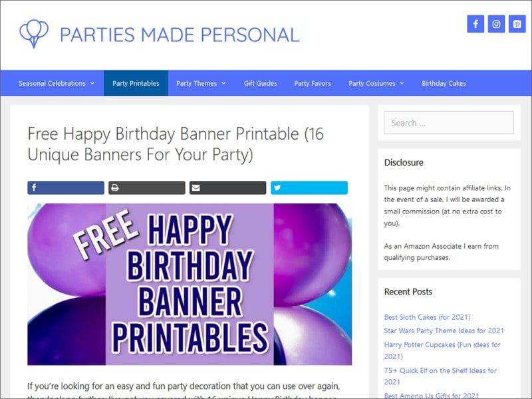532x399 pixels.
Task: Open Star Wars Party Theme Ideas link
Action: (x=444, y=331)
